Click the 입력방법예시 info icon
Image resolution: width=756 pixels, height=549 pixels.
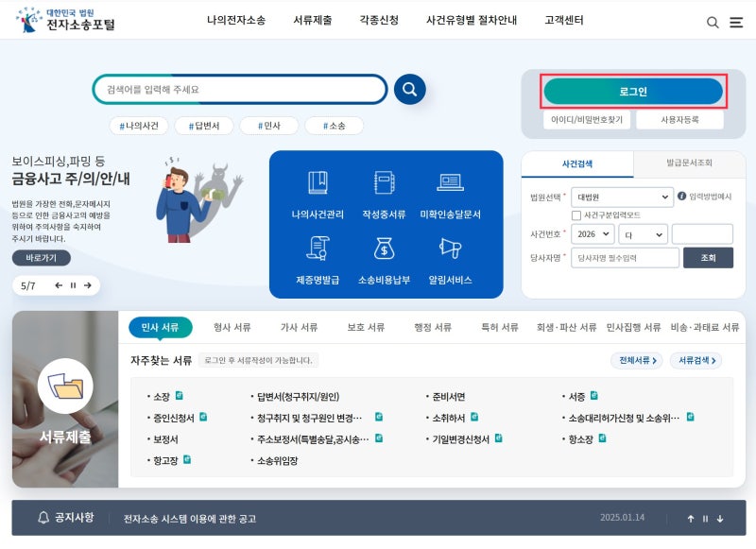click(681, 197)
